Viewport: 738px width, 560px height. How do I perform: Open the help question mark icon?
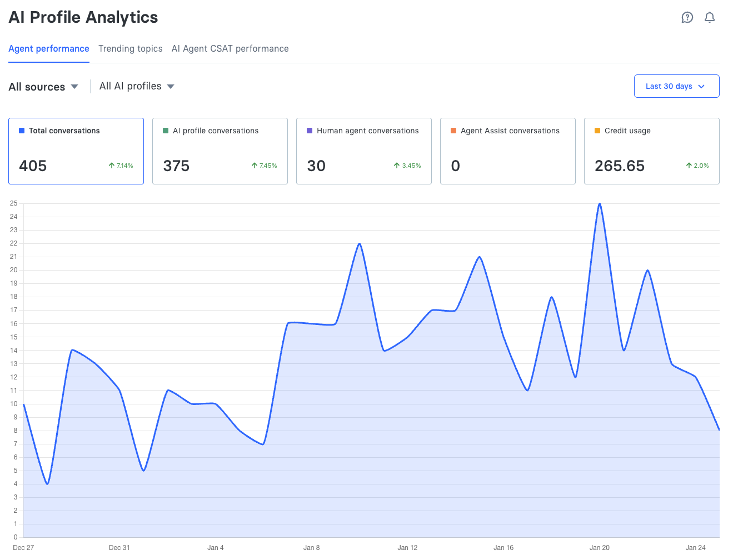click(x=687, y=18)
